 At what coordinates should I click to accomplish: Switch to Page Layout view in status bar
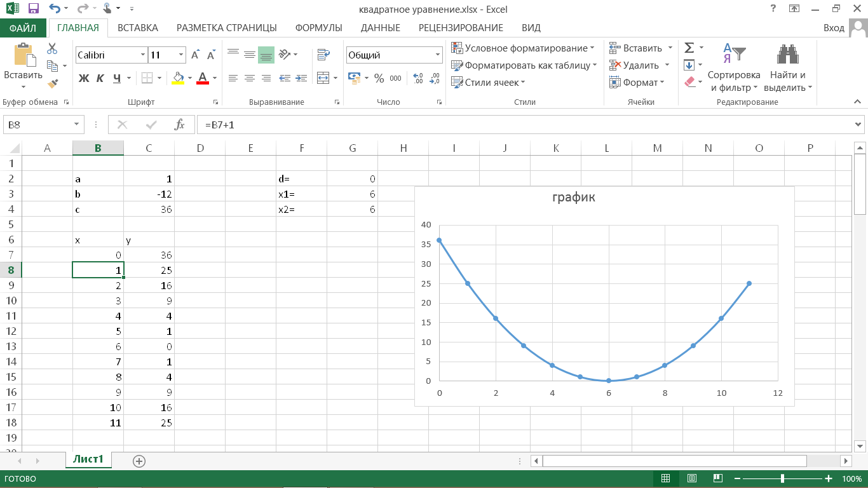pyautogui.click(x=692, y=478)
